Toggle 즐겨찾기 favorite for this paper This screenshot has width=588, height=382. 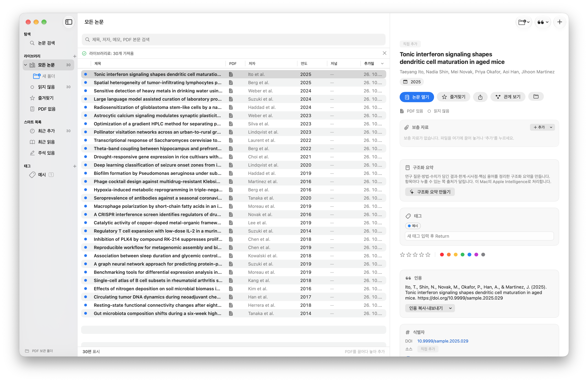(453, 97)
